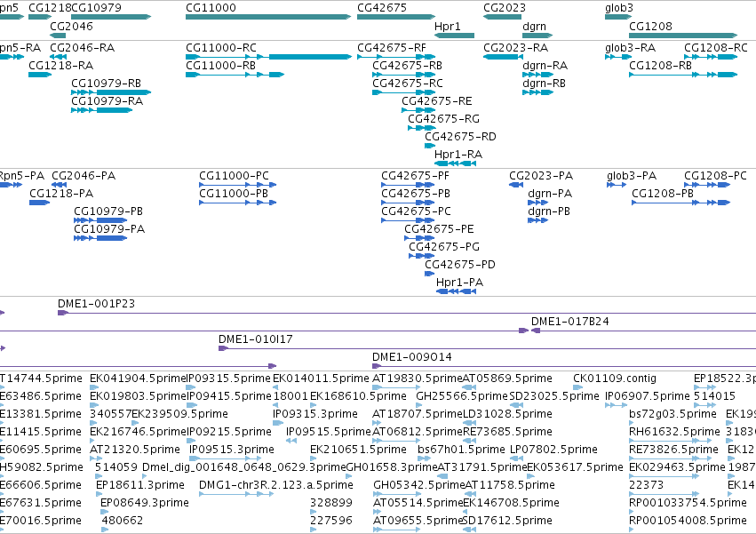Viewport: 756px width, 534px height.
Task: Open protein CG42675-PF
Action: click(415, 176)
